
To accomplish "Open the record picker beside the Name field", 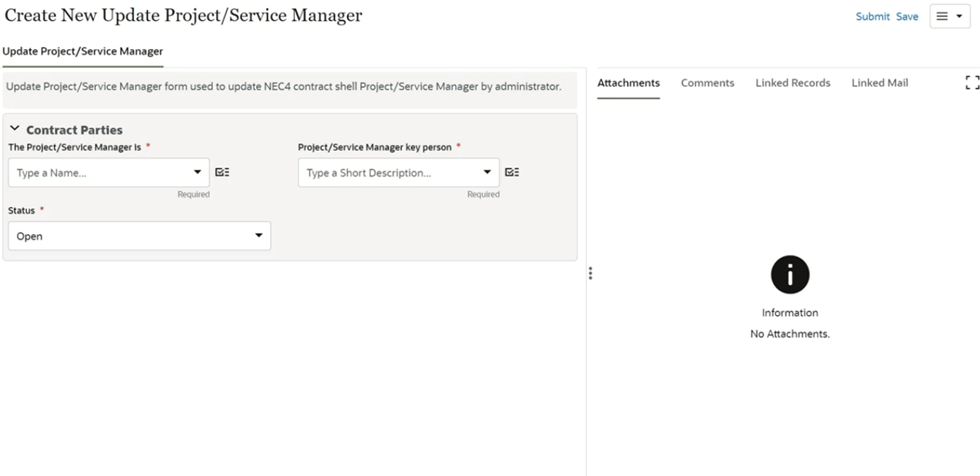I will tap(222, 172).
